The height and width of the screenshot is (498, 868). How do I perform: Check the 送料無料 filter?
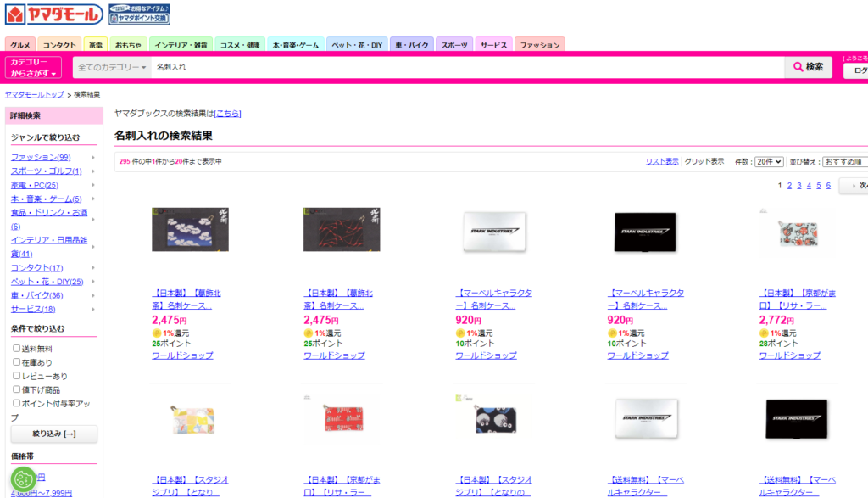(17, 349)
